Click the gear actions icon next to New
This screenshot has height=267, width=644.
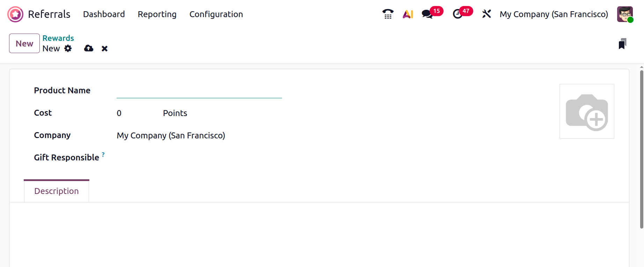pyautogui.click(x=68, y=49)
